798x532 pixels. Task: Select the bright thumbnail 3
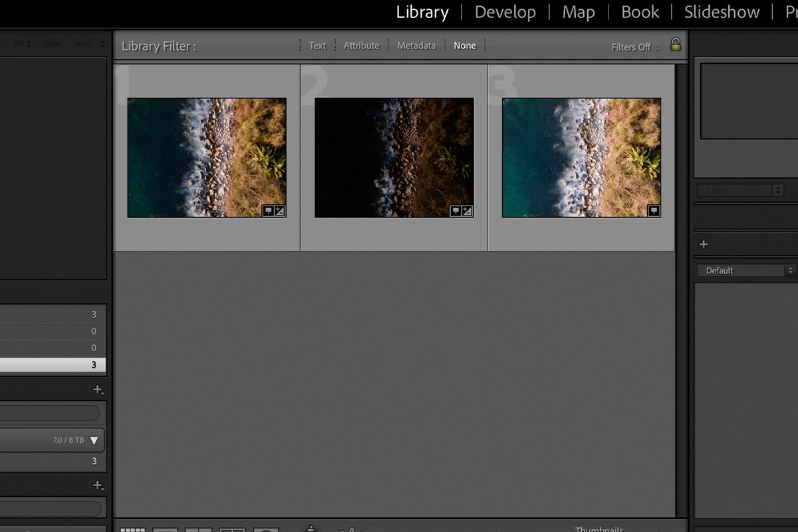[582, 158]
